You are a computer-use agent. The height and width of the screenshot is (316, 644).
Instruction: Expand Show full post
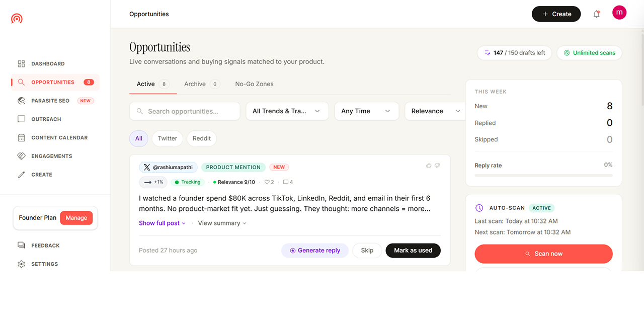[x=162, y=223]
